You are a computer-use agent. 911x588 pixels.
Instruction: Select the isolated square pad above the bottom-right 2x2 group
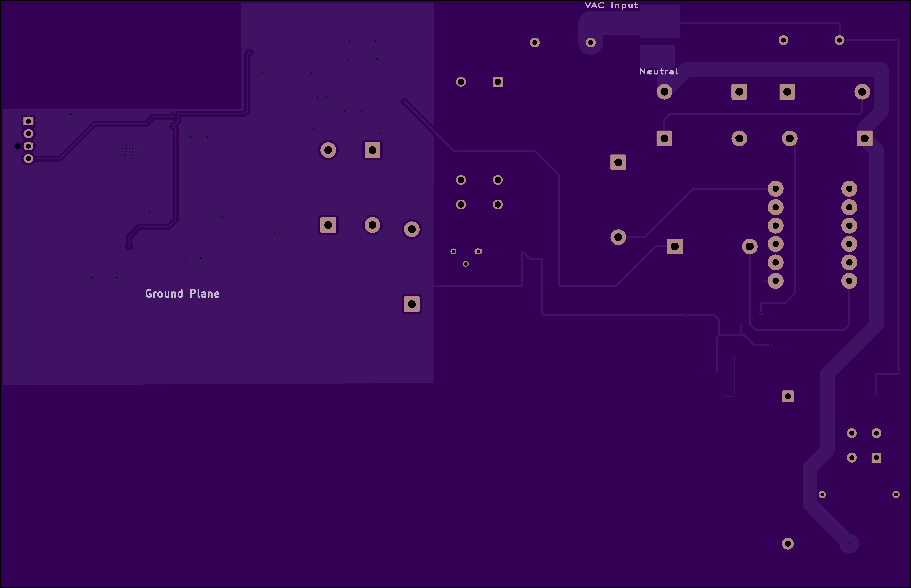(x=788, y=396)
